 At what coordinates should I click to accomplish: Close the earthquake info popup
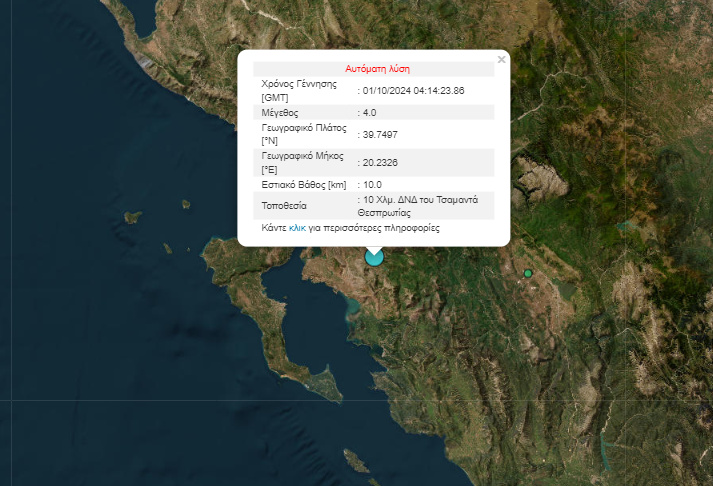click(501, 60)
